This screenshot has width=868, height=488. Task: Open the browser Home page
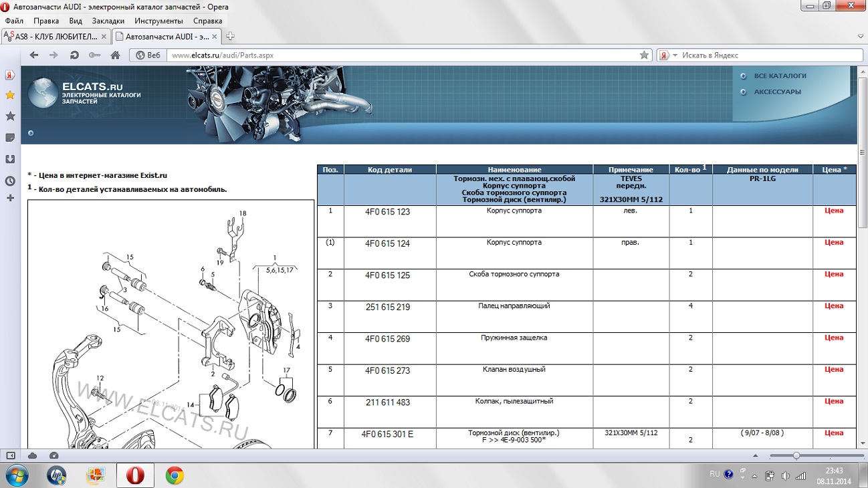click(115, 55)
